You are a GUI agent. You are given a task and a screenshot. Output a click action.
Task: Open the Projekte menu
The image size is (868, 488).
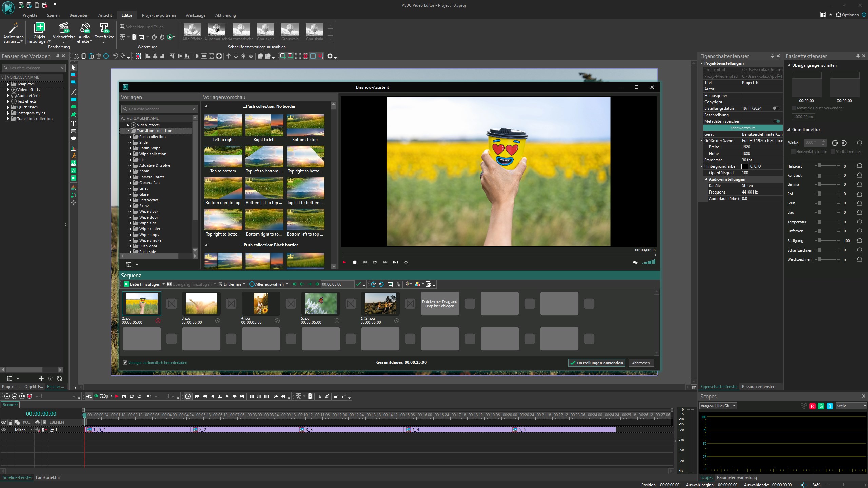click(30, 15)
